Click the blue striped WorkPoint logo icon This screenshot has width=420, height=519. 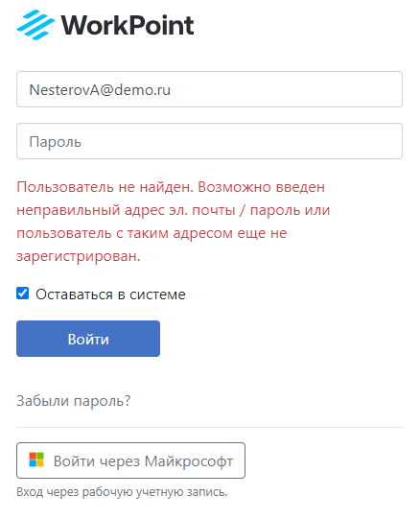tap(35, 25)
